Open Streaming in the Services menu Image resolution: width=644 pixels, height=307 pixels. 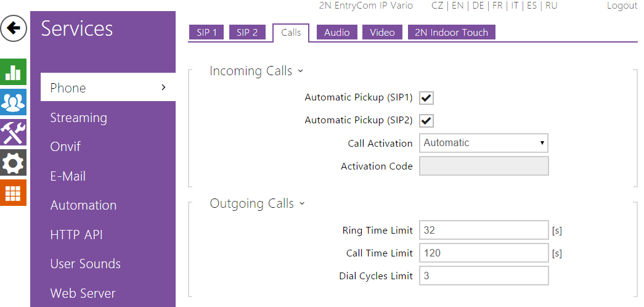coord(78,118)
